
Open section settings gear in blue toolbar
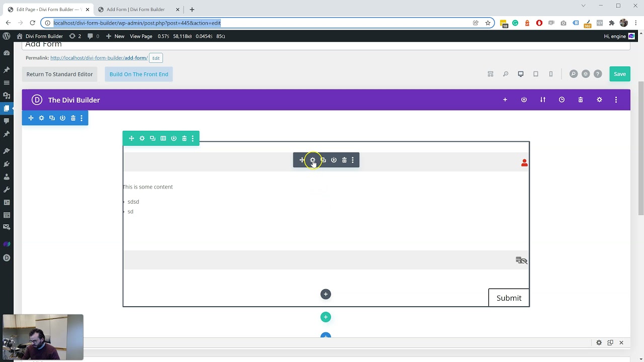click(x=41, y=118)
